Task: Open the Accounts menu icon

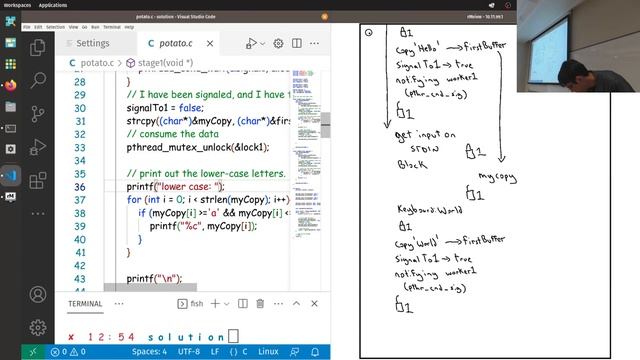Action: [x=38, y=294]
